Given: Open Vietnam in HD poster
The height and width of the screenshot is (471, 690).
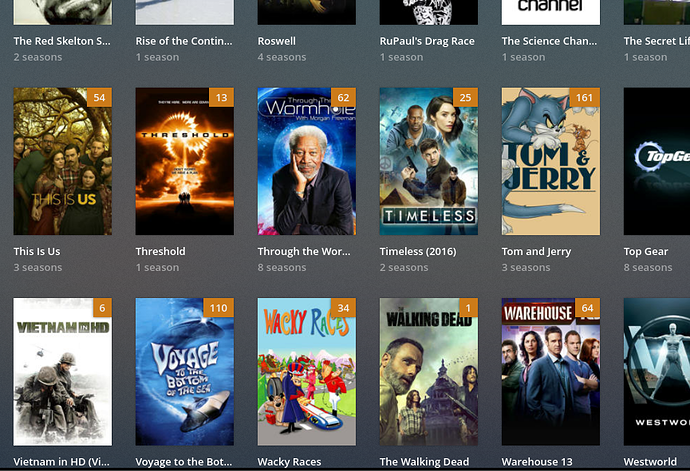Looking at the screenshot, I should point(62,372).
